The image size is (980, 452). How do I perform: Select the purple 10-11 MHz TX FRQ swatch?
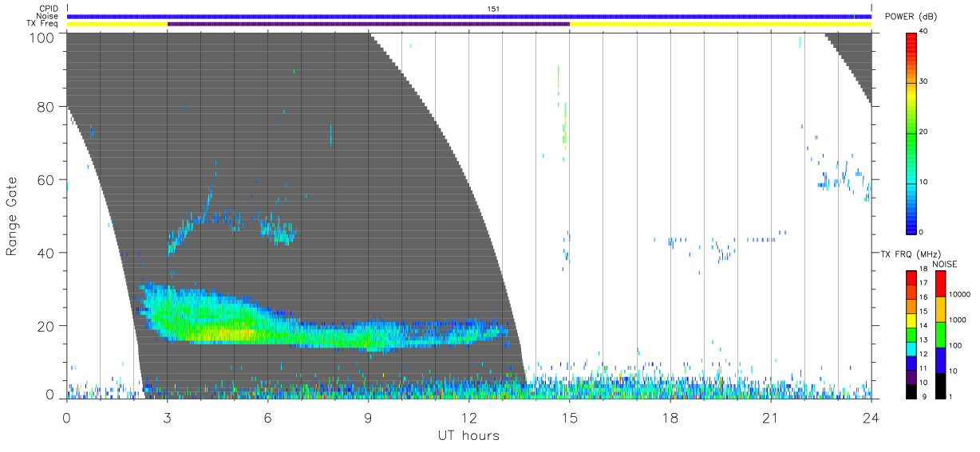click(x=911, y=377)
